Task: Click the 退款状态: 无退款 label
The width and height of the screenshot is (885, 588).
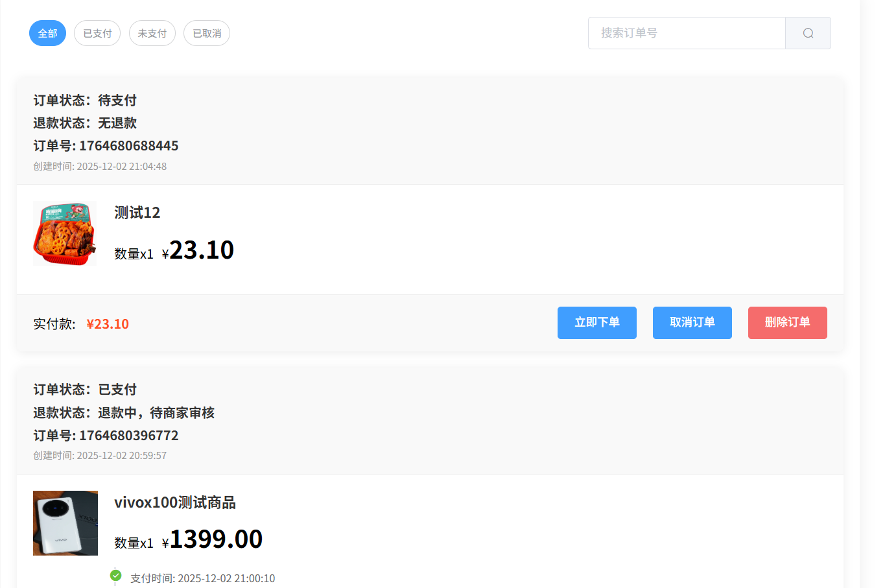Action: click(85, 123)
